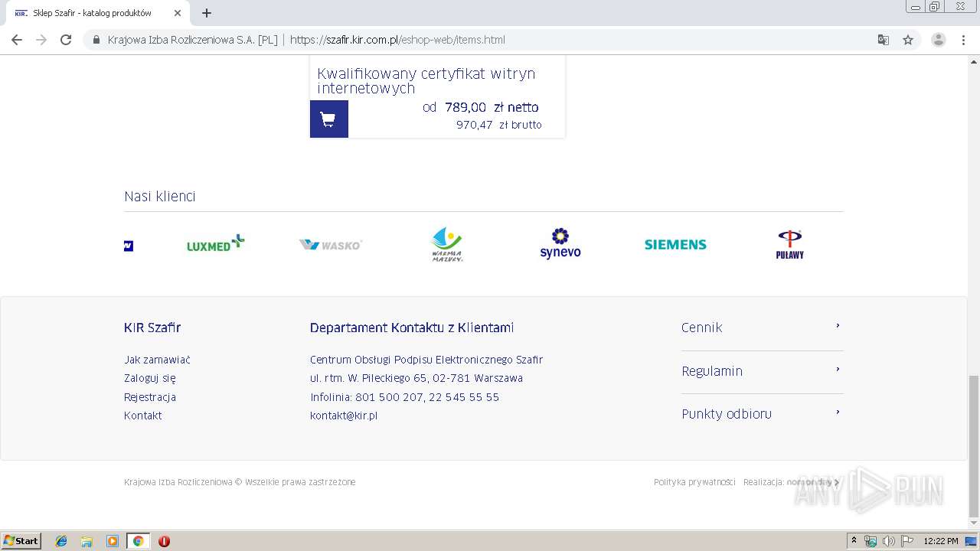Select the ul. rtm. W. Pileckiego address

(x=416, y=378)
